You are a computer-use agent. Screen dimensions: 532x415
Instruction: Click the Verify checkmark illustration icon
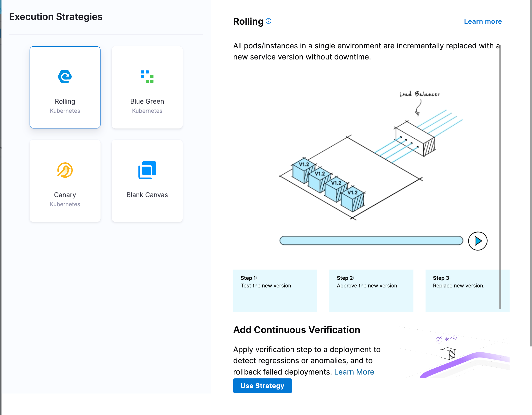pyautogui.click(x=439, y=340)
